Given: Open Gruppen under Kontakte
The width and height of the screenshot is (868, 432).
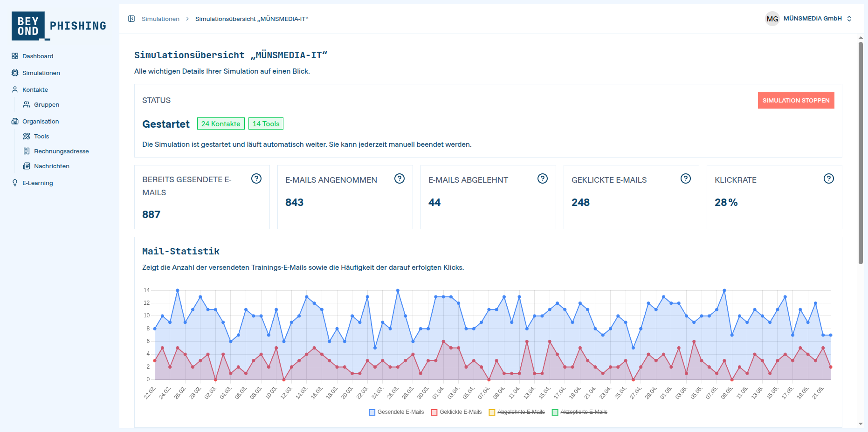Looking at the screenshot, I should pos(47,104).
